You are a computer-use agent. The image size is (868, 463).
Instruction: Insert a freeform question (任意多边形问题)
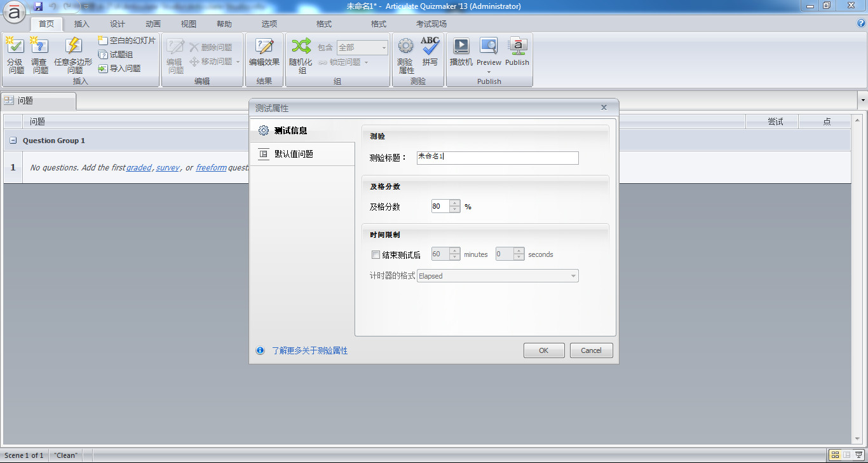tap(74, 55)
